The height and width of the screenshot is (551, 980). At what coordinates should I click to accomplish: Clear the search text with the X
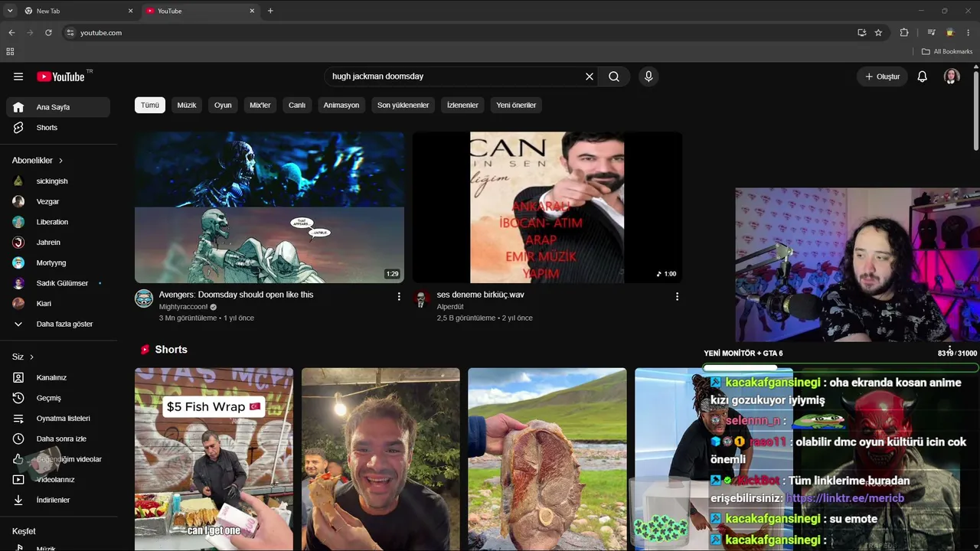pos(590,77)
